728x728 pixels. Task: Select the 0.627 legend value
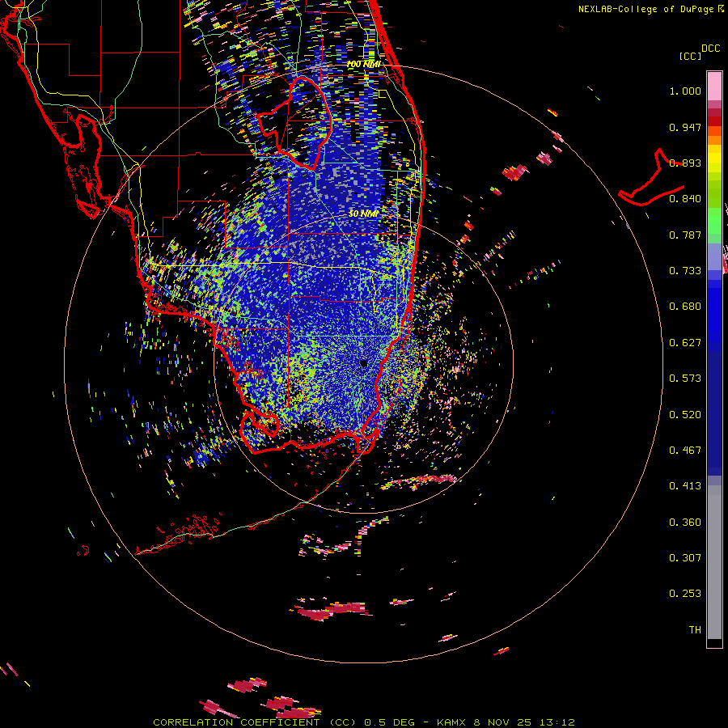point(685,343)
